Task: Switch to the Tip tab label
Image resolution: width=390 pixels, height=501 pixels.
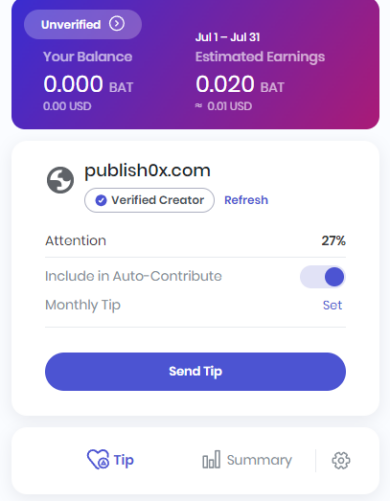Action: pos(124,460)
